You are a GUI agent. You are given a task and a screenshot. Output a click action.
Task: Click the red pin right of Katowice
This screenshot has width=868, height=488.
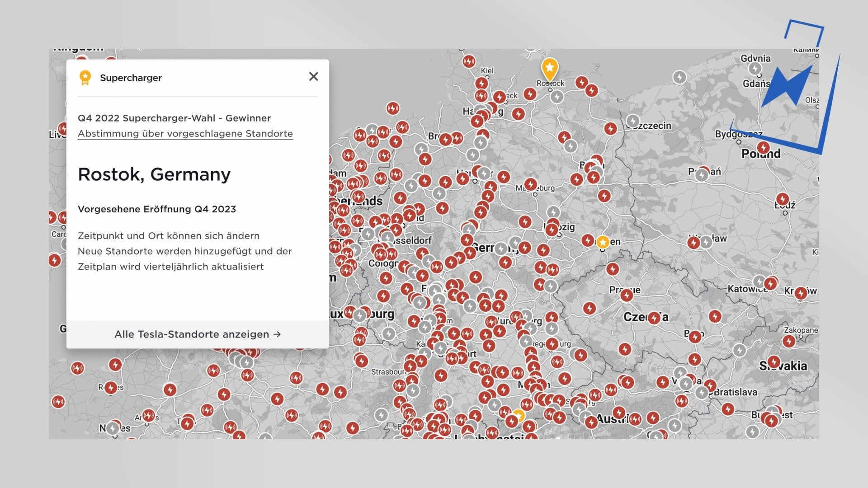770,284
